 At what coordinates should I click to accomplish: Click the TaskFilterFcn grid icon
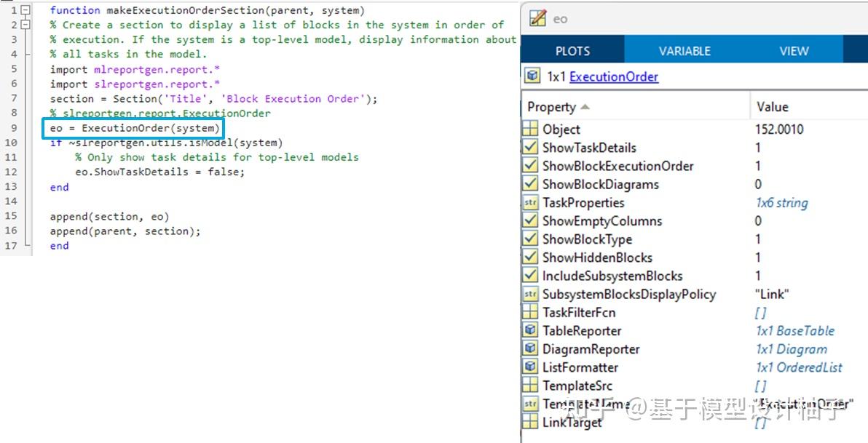click(530, 312)
